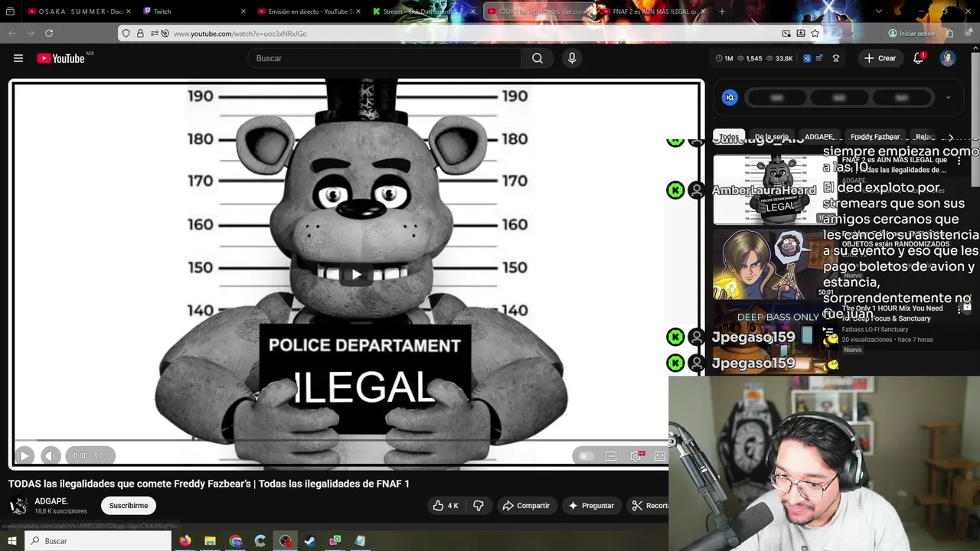Open the Windows Start menu
Viewport: 980px width, 551px height.
(x=12, y=541)
